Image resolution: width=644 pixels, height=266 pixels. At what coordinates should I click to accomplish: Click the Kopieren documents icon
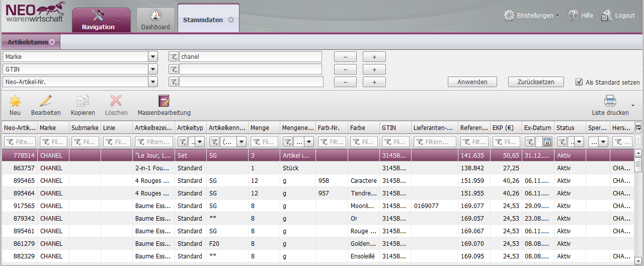[83, 101]
